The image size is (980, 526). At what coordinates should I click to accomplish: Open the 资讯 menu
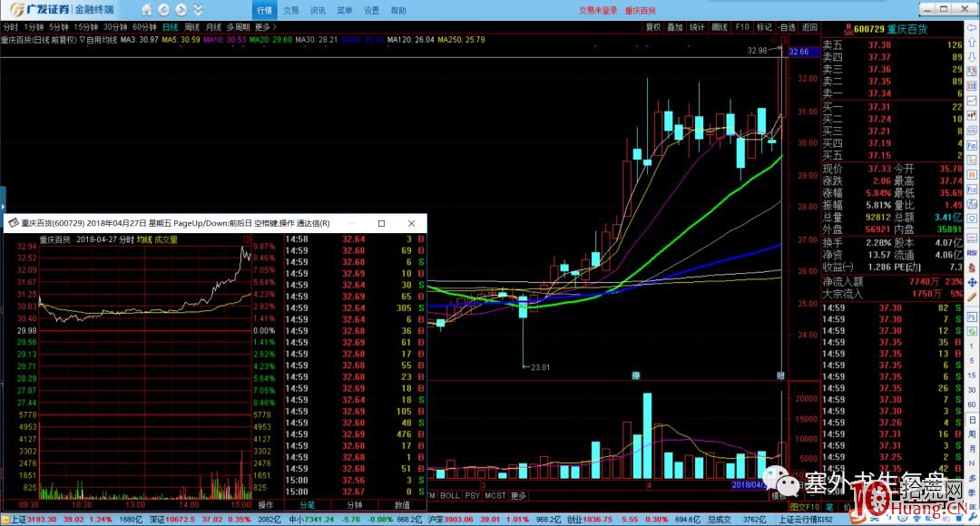tap(318, 10)
